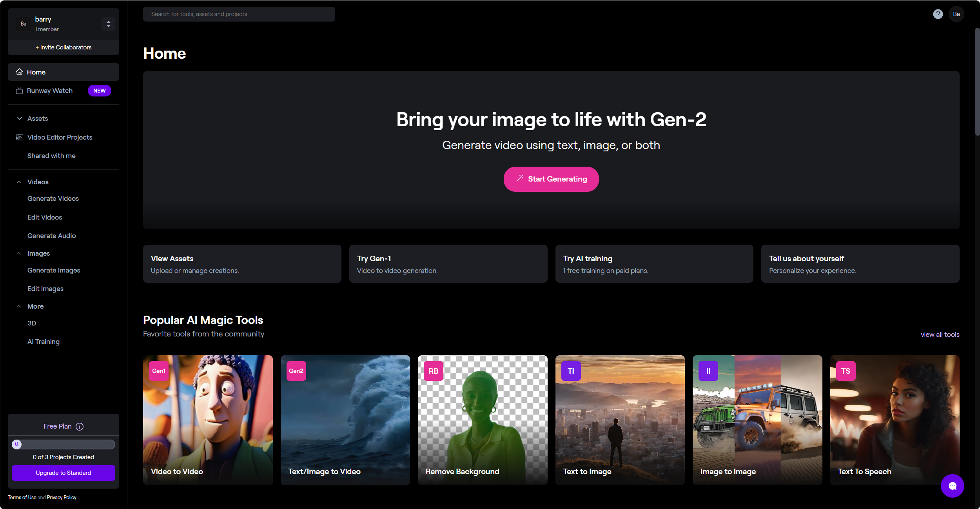Screen dimensions: 980x509
Task: Select Generate Videos
Action: (53, 198)
